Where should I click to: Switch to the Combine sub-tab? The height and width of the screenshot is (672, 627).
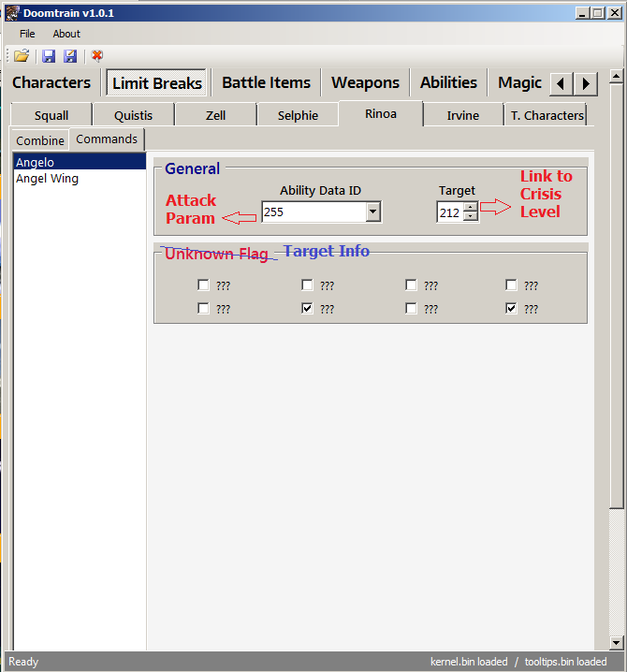click(40, 140)
